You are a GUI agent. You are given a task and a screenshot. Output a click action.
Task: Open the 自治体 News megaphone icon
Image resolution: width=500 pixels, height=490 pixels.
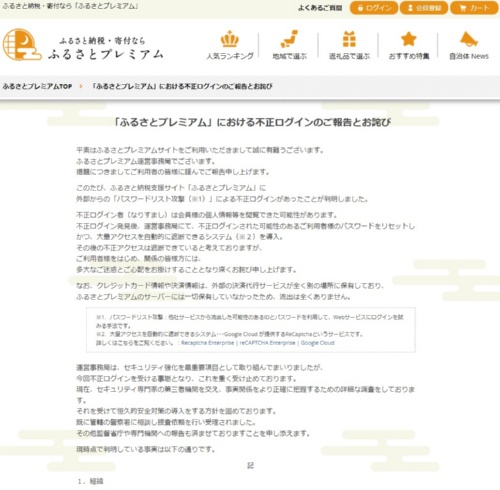[469, 39]
